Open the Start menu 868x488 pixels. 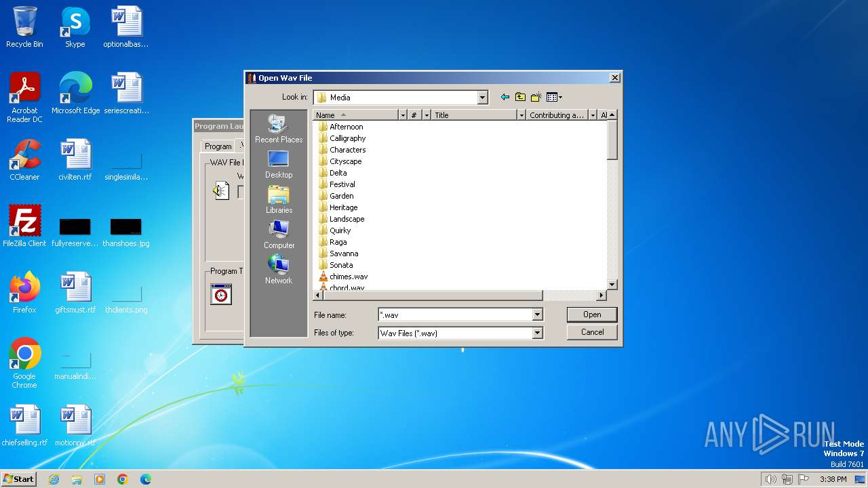[x=18, y=479]
